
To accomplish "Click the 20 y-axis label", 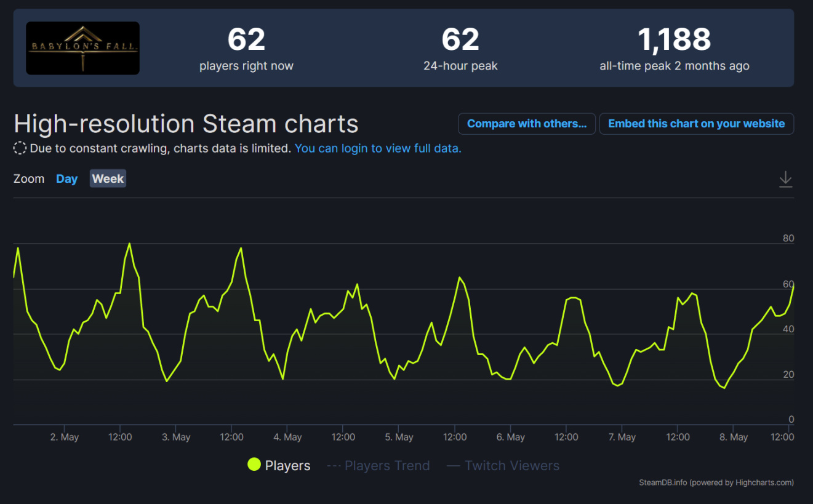I will 788,374.
